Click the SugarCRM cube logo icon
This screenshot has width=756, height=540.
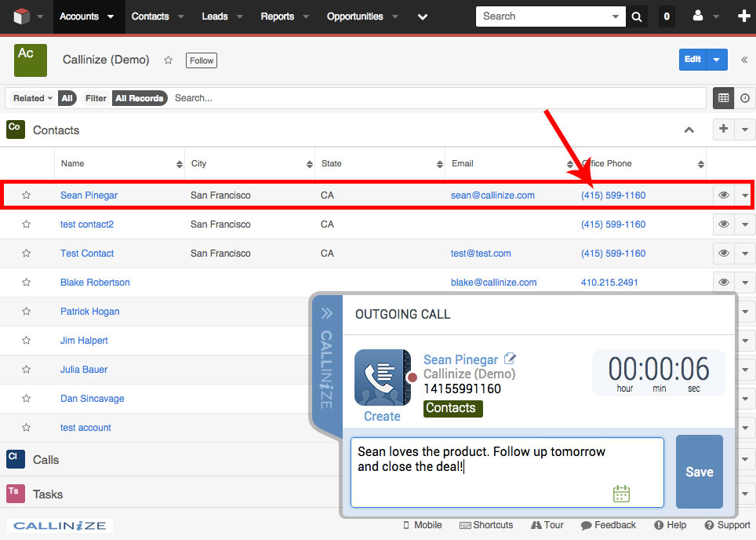22,16
